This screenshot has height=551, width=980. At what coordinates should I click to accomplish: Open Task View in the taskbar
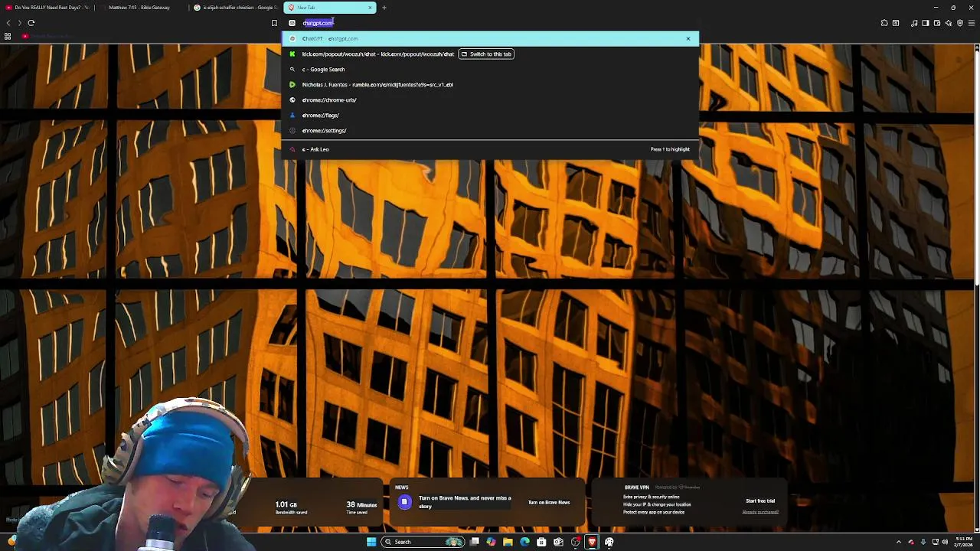click(475, 542)
